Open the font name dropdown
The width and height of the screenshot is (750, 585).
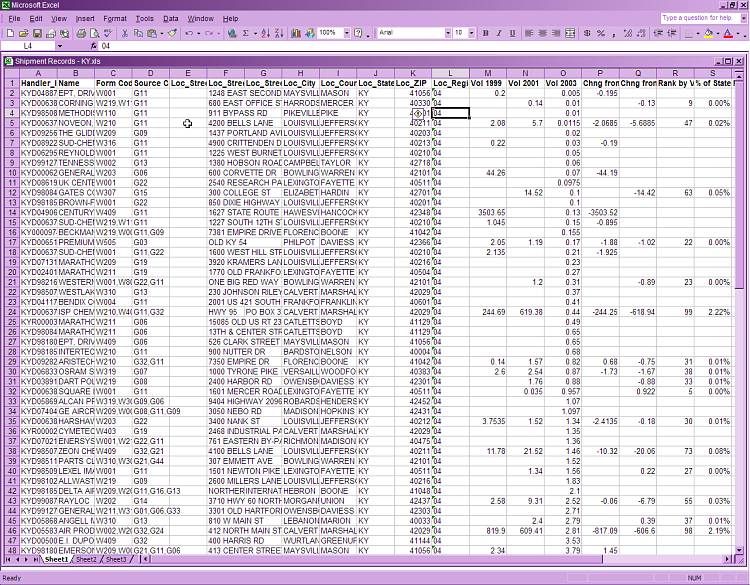tap(448, 33)
